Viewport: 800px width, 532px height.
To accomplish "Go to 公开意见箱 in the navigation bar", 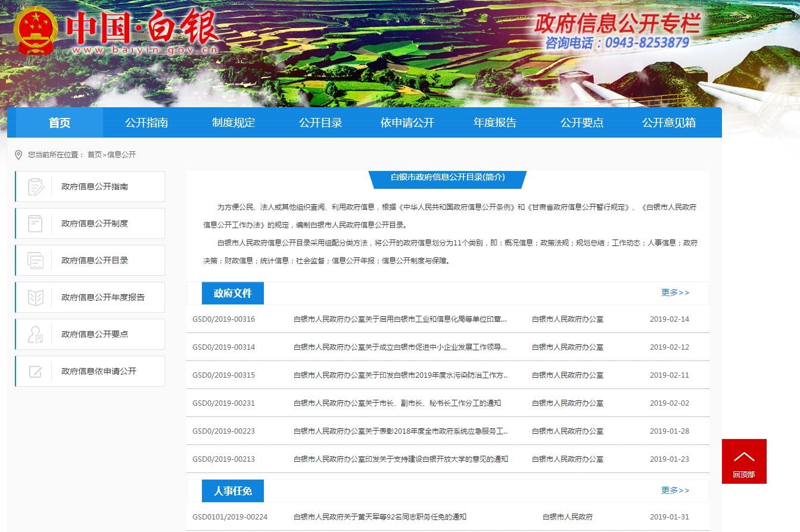I will (x=668, y=123).
